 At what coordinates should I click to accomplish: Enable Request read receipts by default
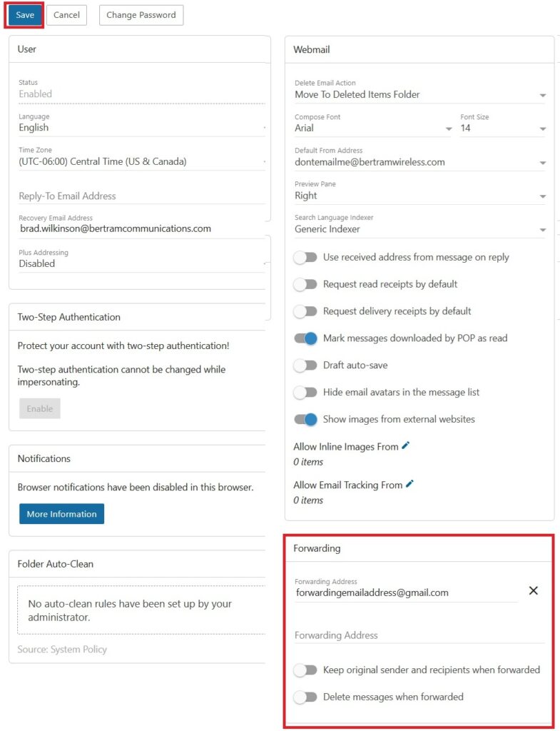click(305, 284)
